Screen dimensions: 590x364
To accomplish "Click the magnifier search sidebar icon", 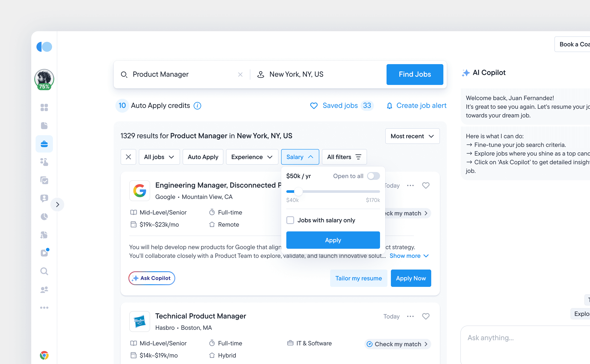I will (44, 271).
